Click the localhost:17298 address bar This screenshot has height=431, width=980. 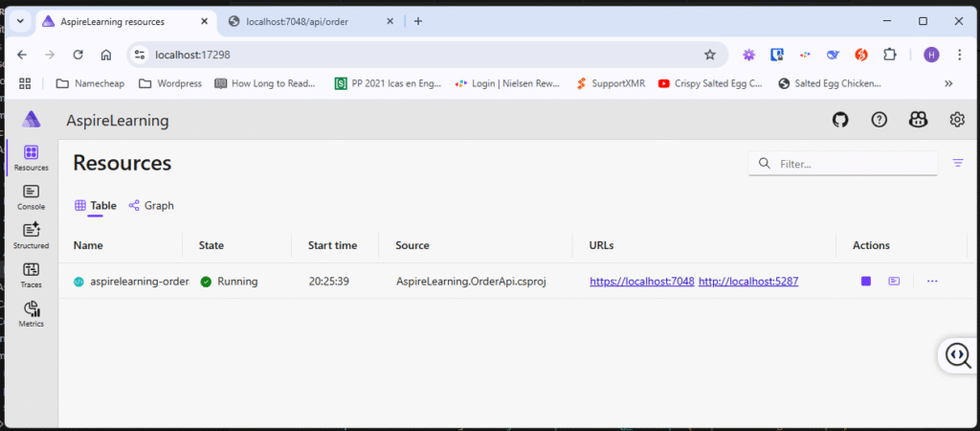coord(427,55)
